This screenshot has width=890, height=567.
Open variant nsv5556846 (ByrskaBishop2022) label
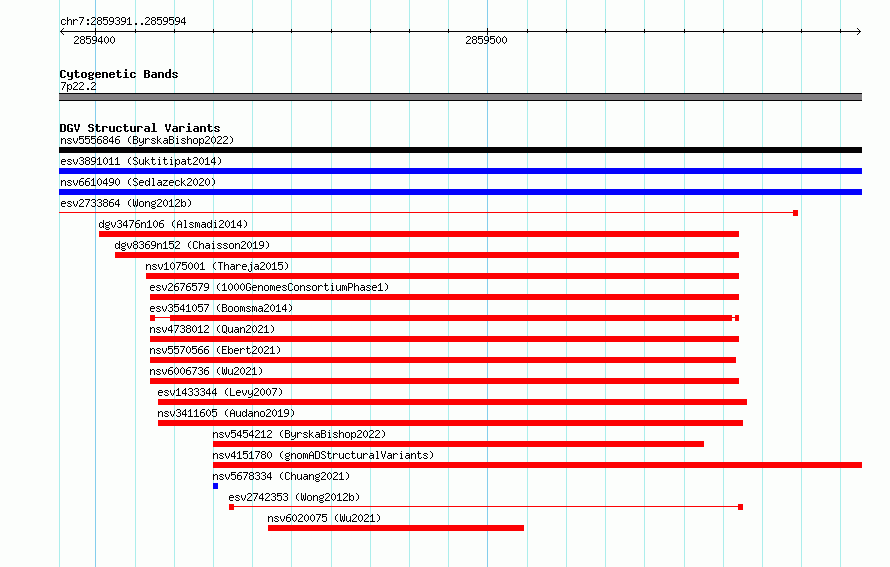click(x=147, y=140)
